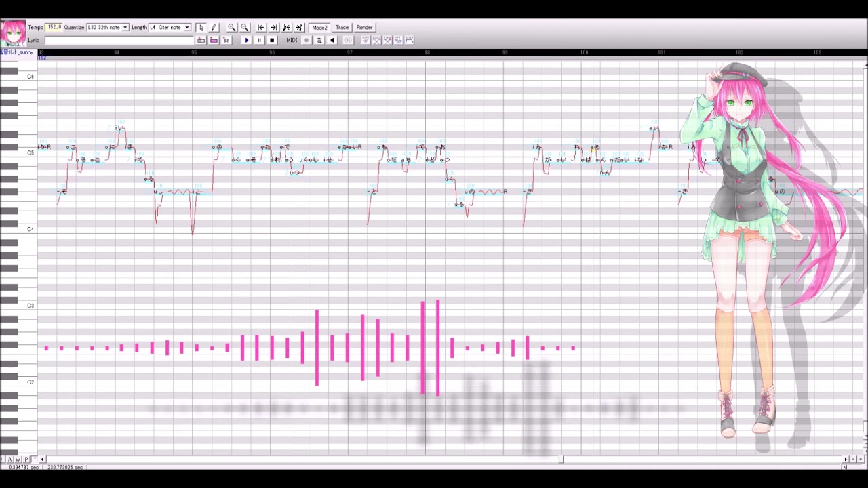868x488 pixels.
Task: Click the 230.773026 sec status text
Action: tap(65, 468)
